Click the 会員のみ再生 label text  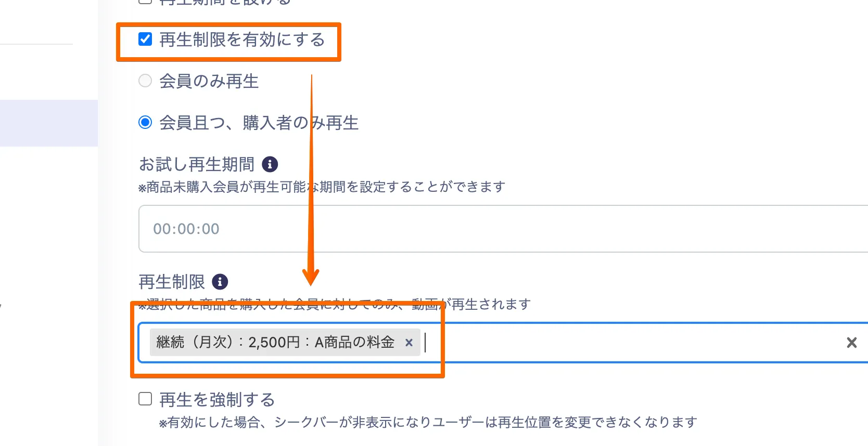click(x=209, y=82)
